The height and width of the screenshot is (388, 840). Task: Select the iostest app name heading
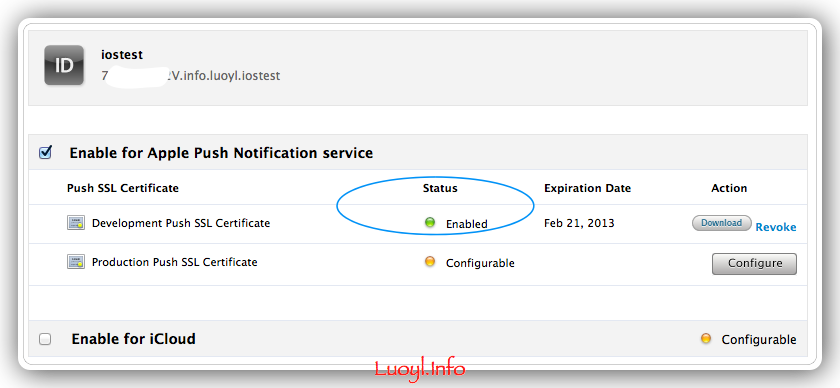coord(122,55)
